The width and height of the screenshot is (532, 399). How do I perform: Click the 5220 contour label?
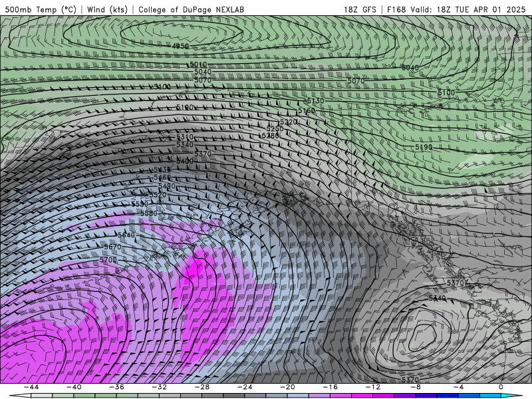click(x=289, y=122)
